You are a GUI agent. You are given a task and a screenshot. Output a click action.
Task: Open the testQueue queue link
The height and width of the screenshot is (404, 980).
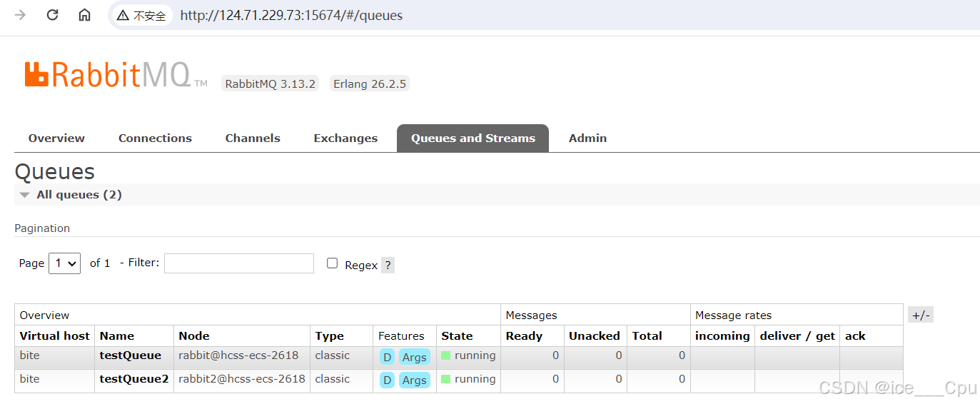[131, 355]
